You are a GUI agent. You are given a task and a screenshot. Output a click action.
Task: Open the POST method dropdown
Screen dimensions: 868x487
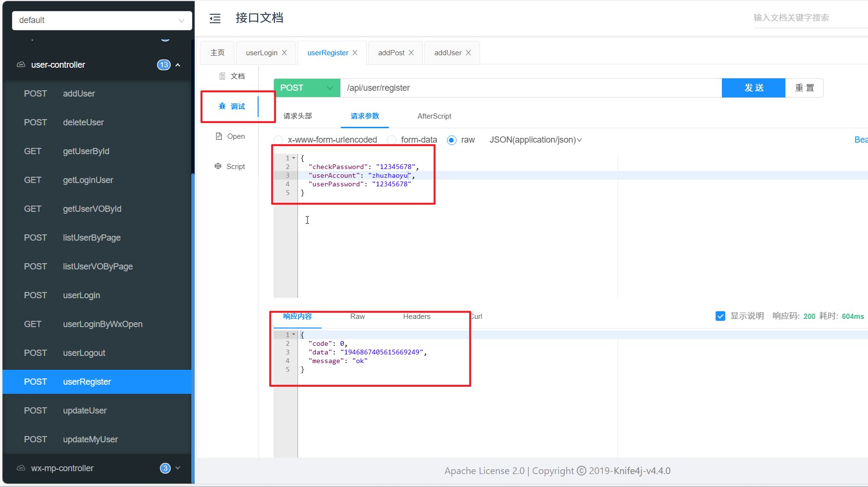click(307, 88)
